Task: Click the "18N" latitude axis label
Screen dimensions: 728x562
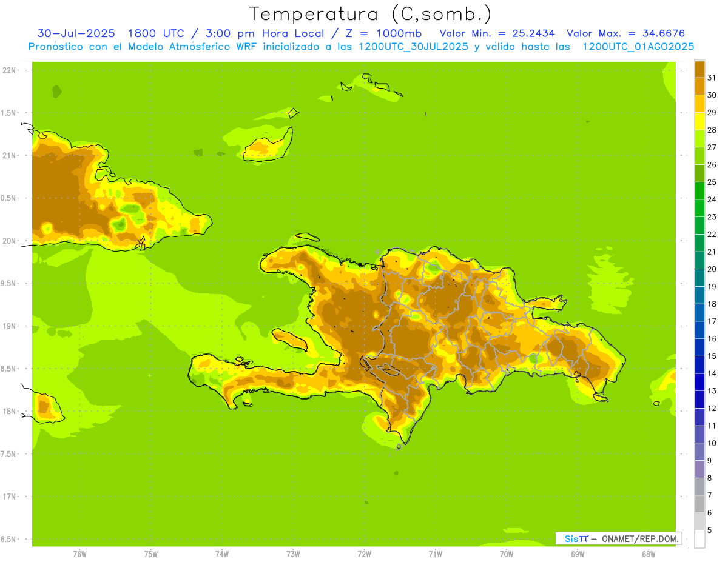Action: click(9, 411)
